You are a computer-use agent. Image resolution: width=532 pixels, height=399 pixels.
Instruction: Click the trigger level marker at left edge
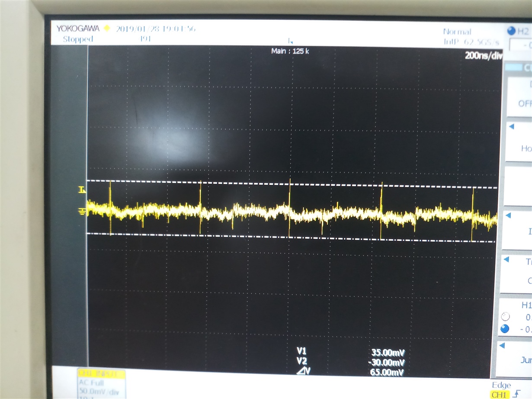pos(82,190)
